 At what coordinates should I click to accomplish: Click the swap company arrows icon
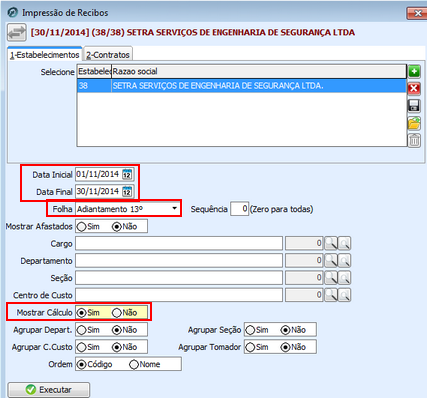click(17, 33)
